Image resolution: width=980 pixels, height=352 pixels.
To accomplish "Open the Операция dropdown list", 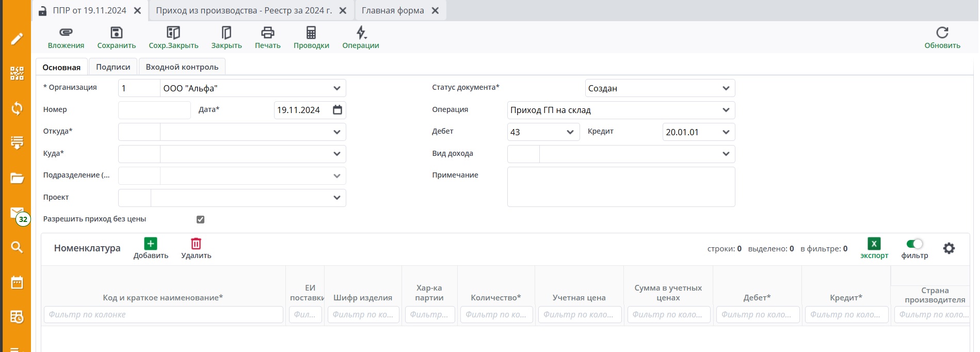I will (x=726, y=110).
